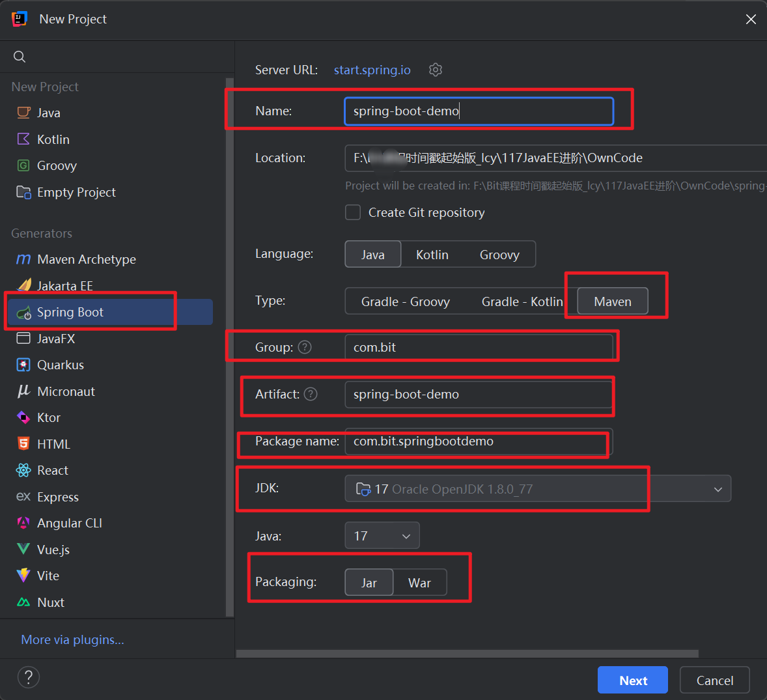Open the Java version dropdown
Image resolution: width=767 pixels, height=700 pixels.
click(x=382, y=536)
